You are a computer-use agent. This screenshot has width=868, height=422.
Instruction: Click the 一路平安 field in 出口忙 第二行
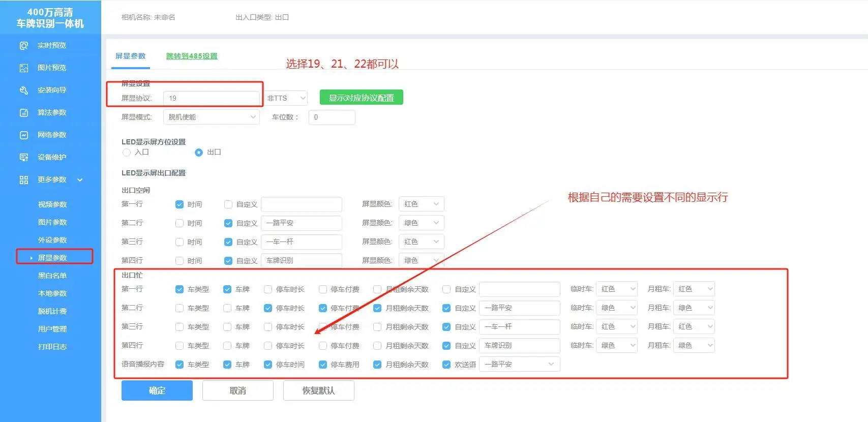520,308
